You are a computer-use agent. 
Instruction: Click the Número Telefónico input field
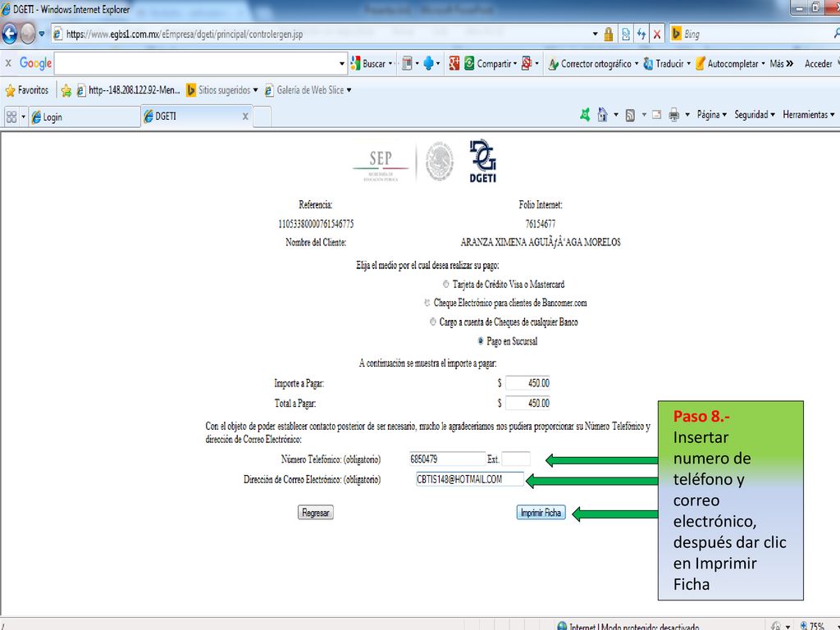[447, 459]
